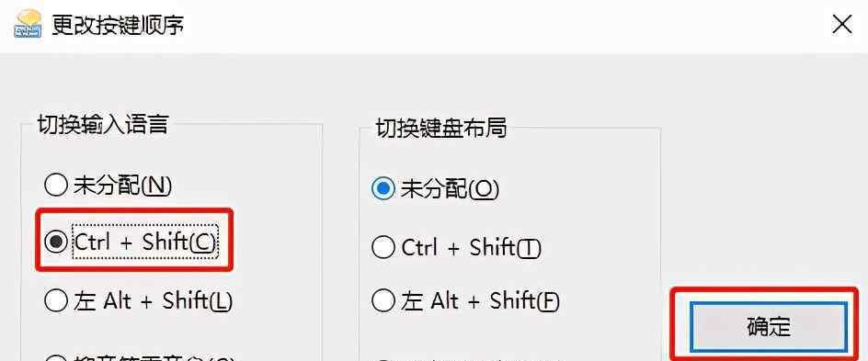Viewport: 868px width, 361px height.
Task: Click the 未分配(O) label text
Action: point(450,189)
